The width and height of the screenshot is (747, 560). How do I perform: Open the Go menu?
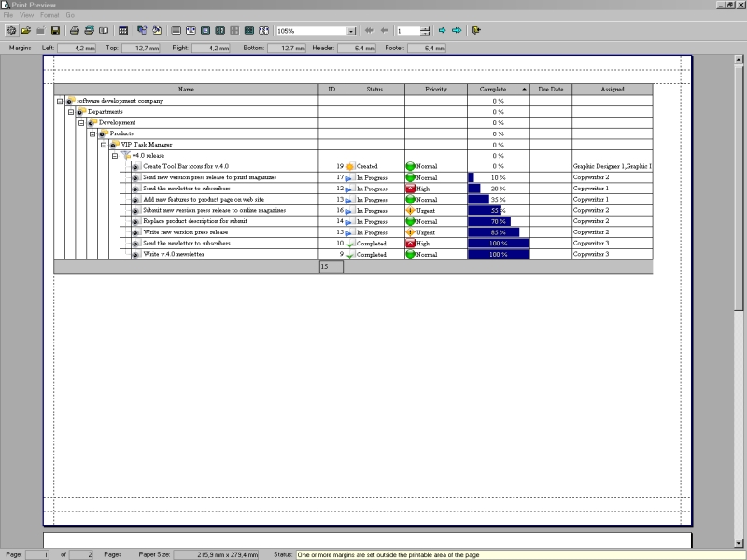[x=70, y=15]
